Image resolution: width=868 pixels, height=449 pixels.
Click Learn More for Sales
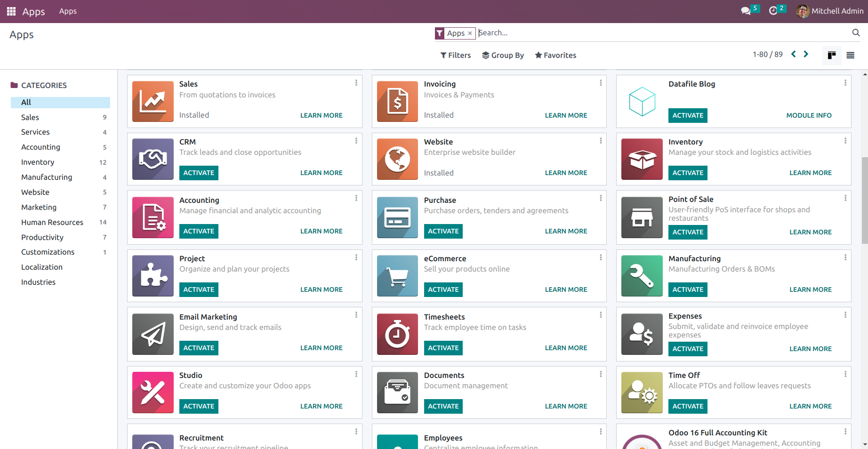coord(321,115)
